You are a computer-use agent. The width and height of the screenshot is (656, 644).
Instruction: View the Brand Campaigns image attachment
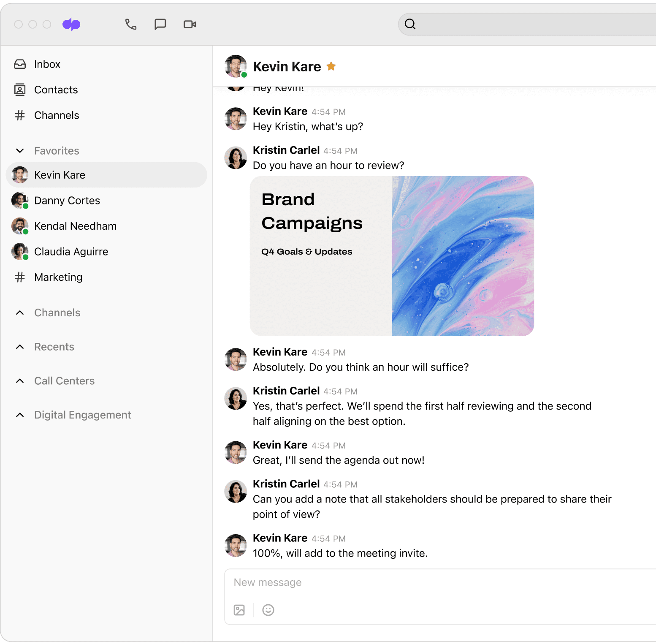tap(392, 255)
